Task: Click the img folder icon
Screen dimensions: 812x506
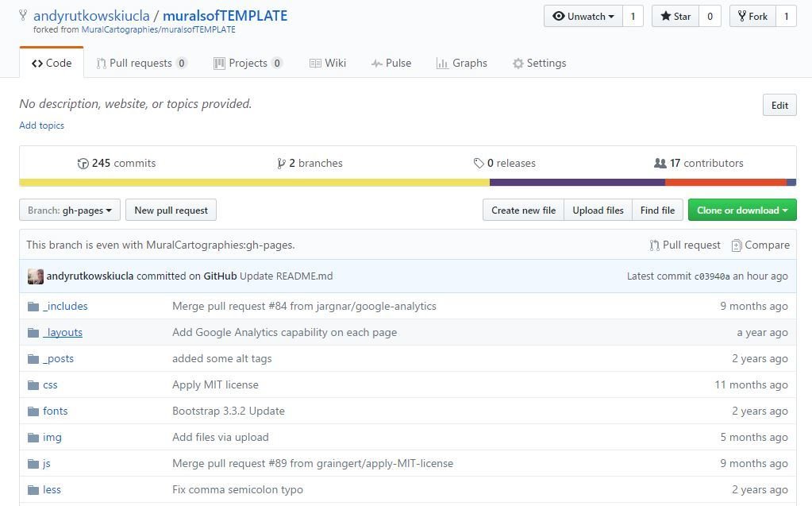Action: (33, 437)
